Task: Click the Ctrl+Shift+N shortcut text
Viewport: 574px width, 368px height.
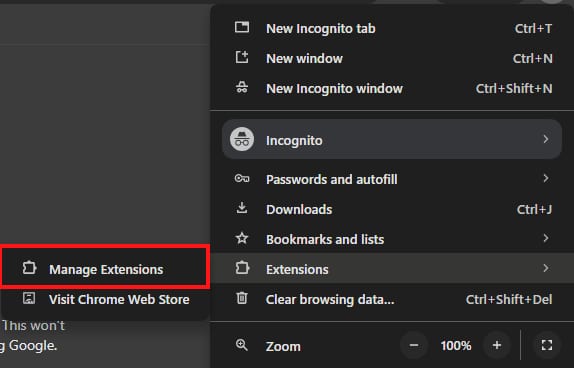Action: [x=514, y=88]
